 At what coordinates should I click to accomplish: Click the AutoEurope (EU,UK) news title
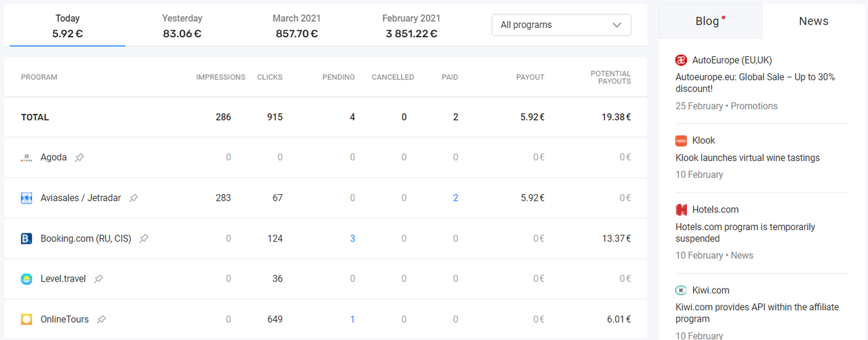[x=732, y=60]
